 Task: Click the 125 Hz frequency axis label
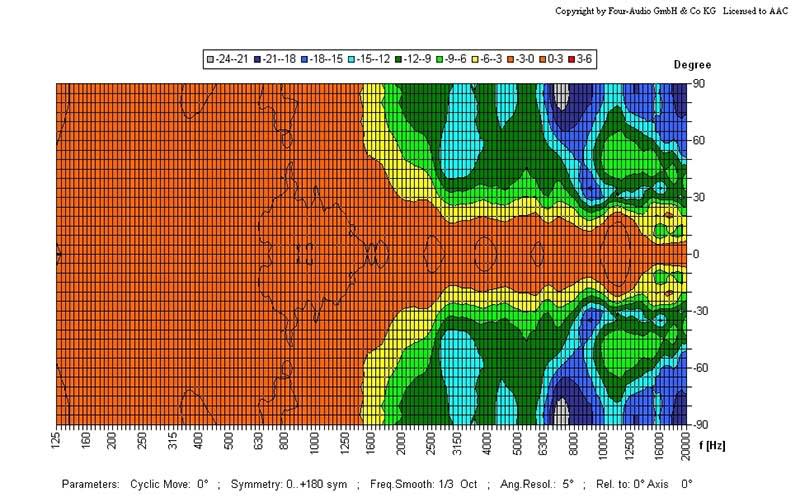point(56,442)
